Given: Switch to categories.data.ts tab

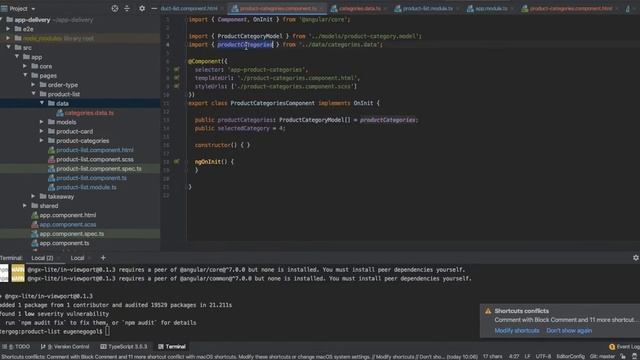Looking at the screenshot, I should (359, 8).
